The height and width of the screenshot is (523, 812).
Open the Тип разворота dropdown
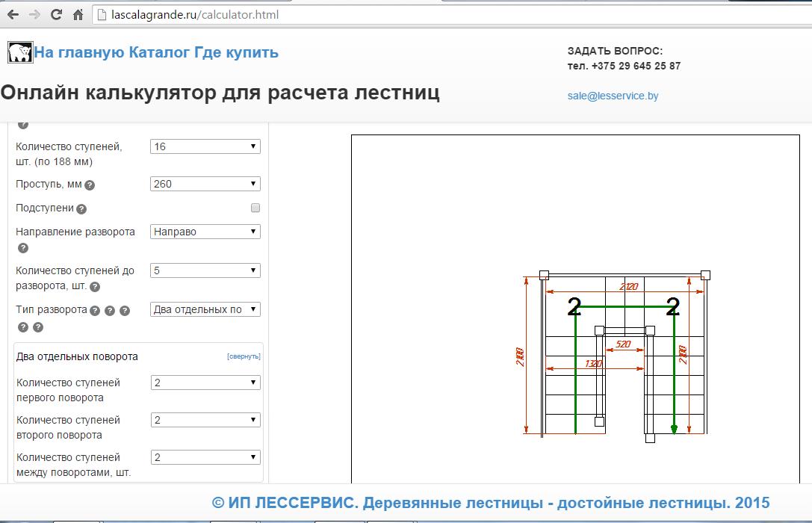point(205,309)
